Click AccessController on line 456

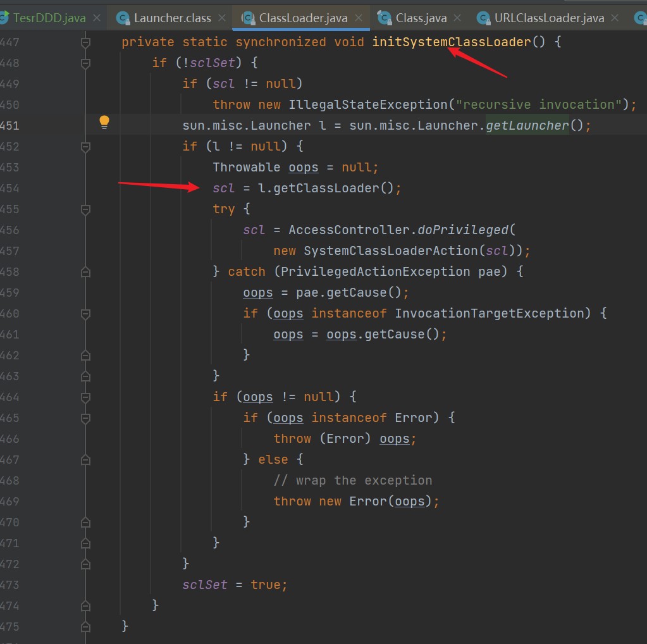tap(349, 230)
